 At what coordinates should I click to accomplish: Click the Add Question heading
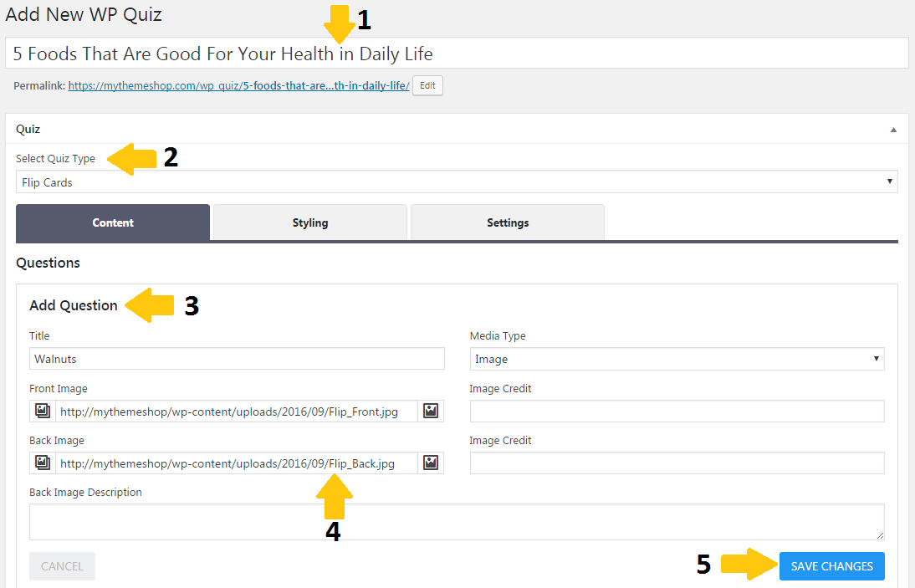pos(73,305)
